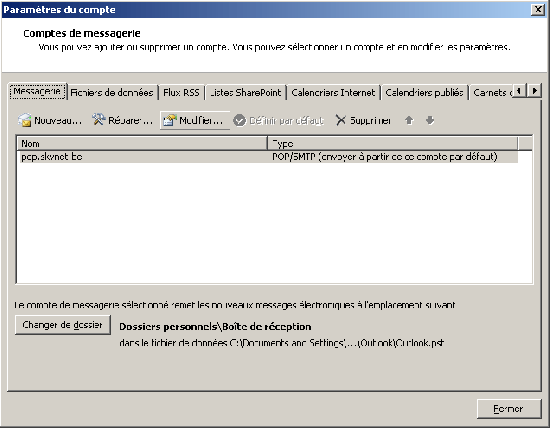
Task: Show previous tabs with left arrow
Action: tap(519, 91)
